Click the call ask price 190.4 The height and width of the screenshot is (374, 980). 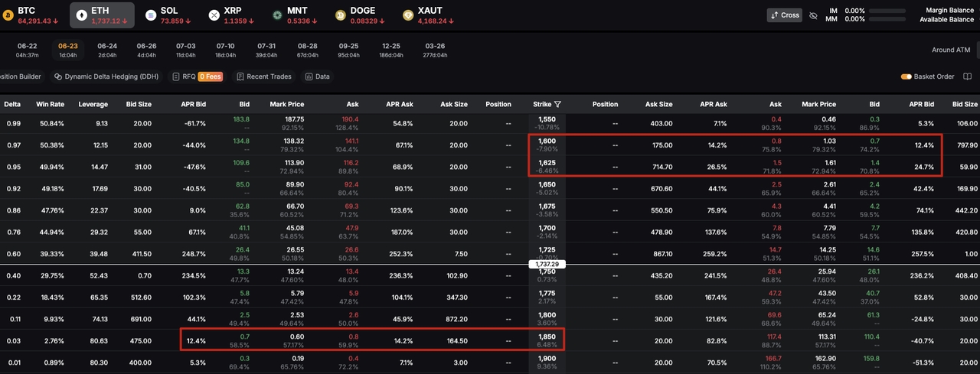point(350,119)
